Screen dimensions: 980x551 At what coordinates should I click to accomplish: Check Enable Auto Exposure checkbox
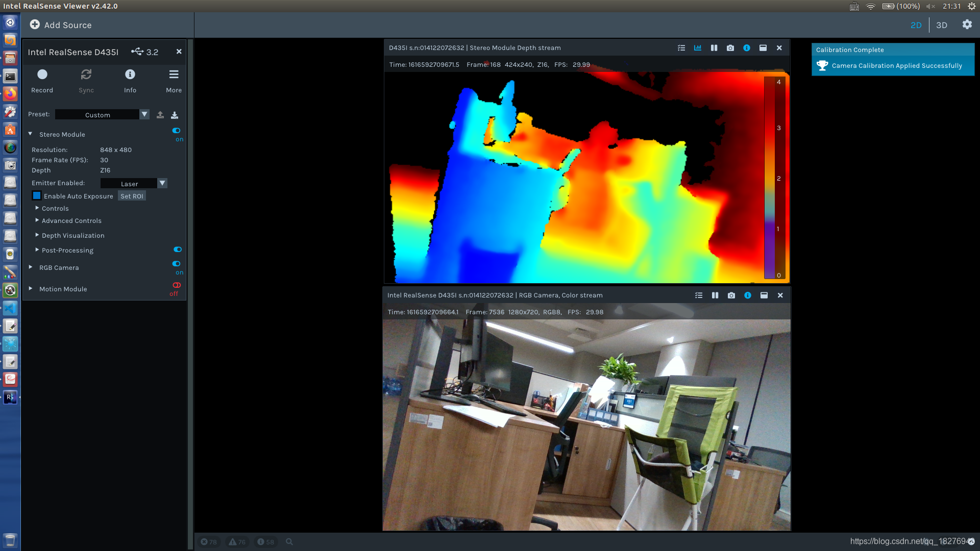37,196
